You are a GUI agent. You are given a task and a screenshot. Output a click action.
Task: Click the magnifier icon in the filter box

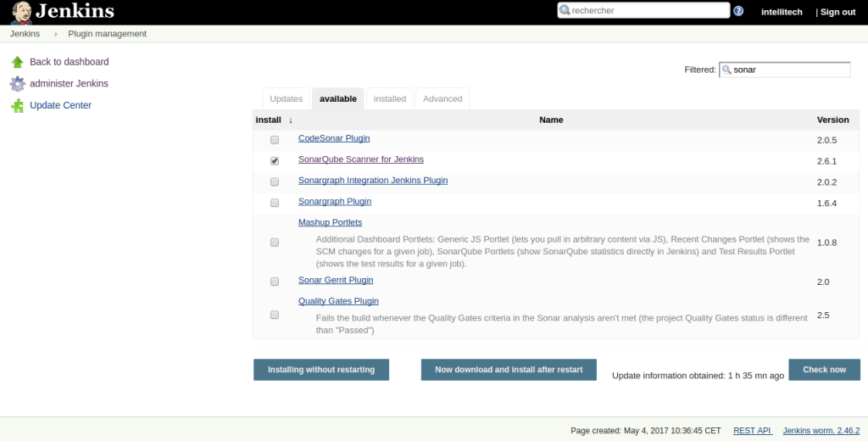pos(726,70)
